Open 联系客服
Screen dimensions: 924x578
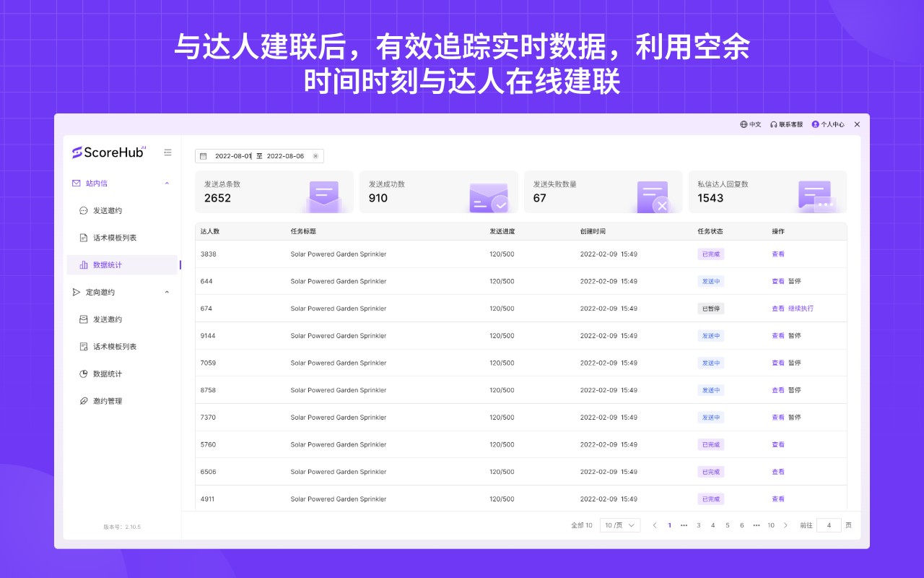(790, 124)
